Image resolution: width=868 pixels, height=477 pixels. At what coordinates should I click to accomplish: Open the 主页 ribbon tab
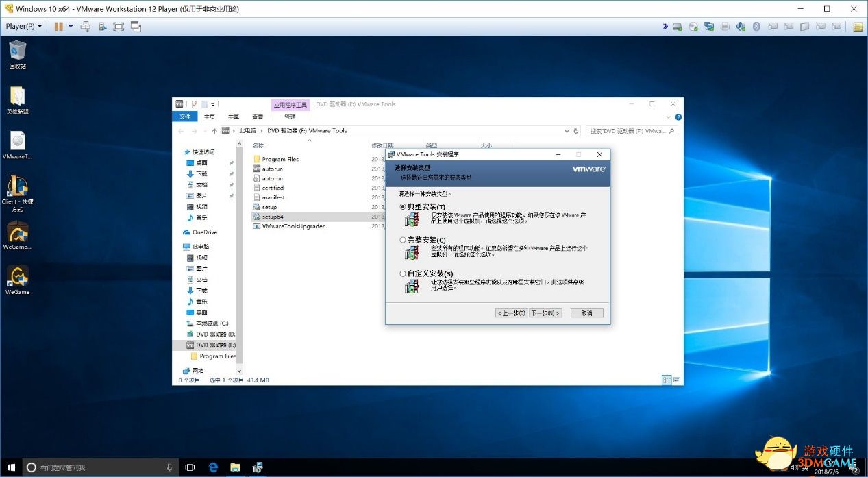(x=210, y=117)
